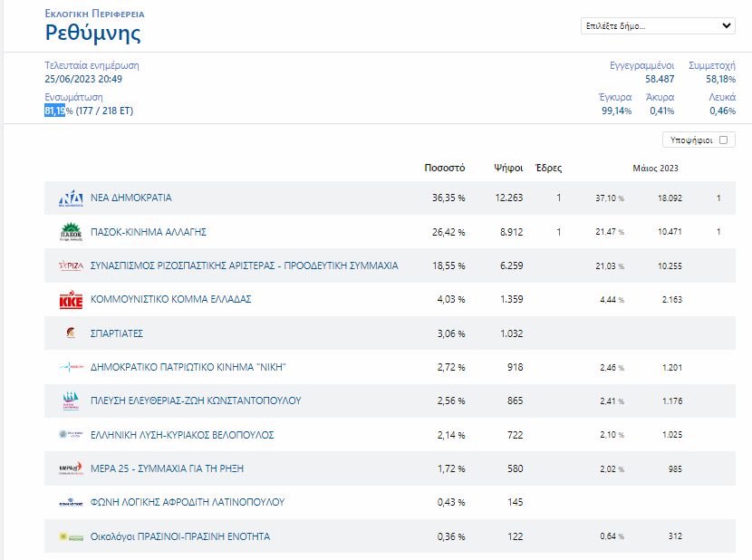Screen dimensions: 752x560
Task: Click the Λευκά value 0,46%
Action: point(722,111)
